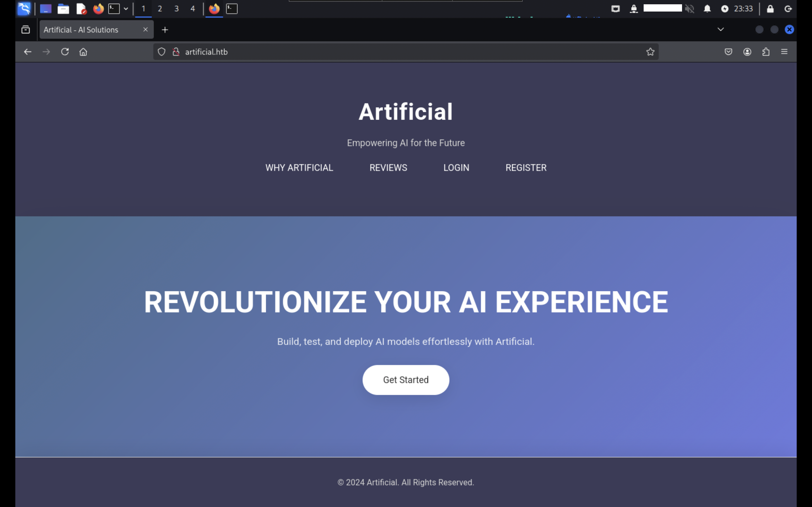Open the REGISTER navigation link
This screenshot has width=812, height=507.
[x=526, y=168]
